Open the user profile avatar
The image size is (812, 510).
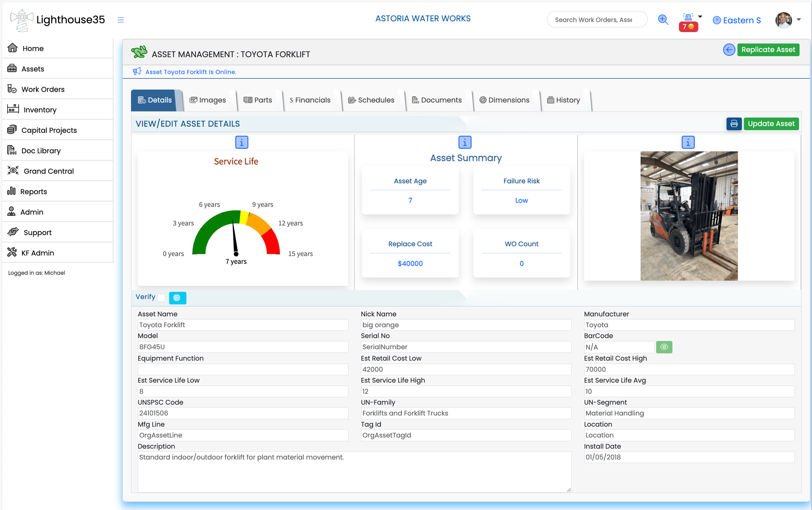(784, 20)
